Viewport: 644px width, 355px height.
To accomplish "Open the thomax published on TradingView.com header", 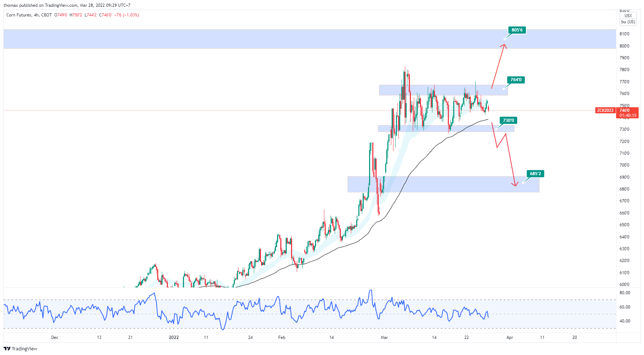I will tap(67, 5).
